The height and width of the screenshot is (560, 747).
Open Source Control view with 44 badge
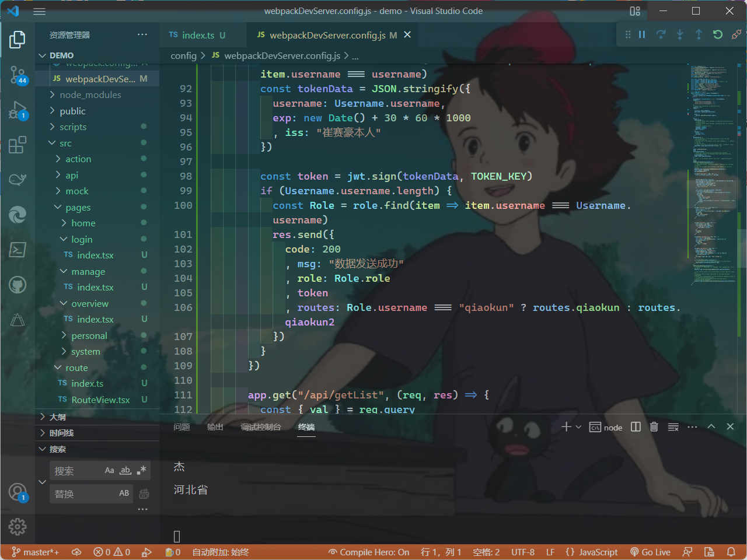pyautogui.click(x=18, y=75)
